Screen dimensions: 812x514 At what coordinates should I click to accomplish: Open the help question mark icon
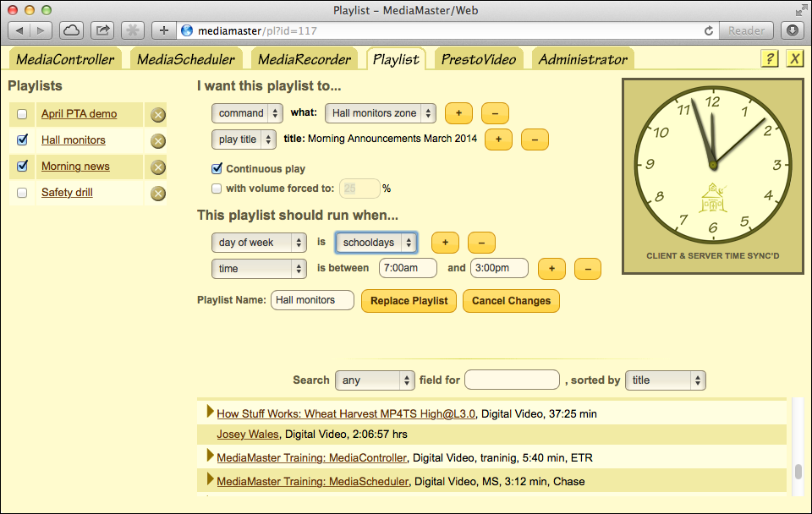coord(770,58)
